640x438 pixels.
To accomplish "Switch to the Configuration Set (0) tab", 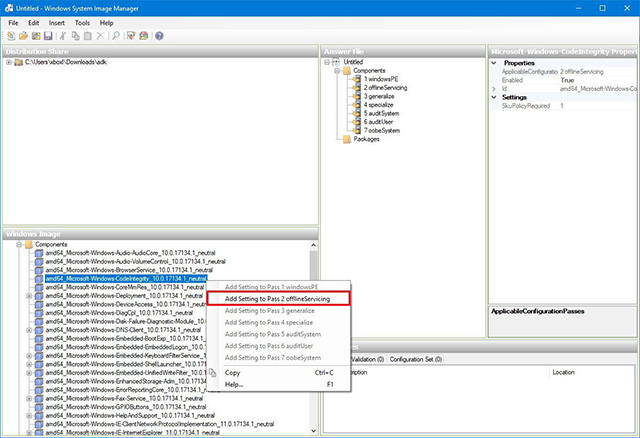I will point(416,359).
